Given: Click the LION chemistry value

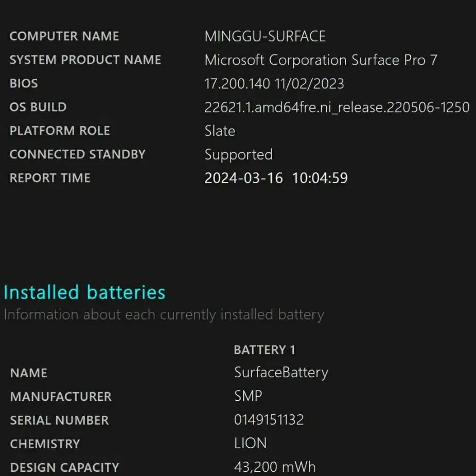Looking at the screenshot, I should pos(251,444).
